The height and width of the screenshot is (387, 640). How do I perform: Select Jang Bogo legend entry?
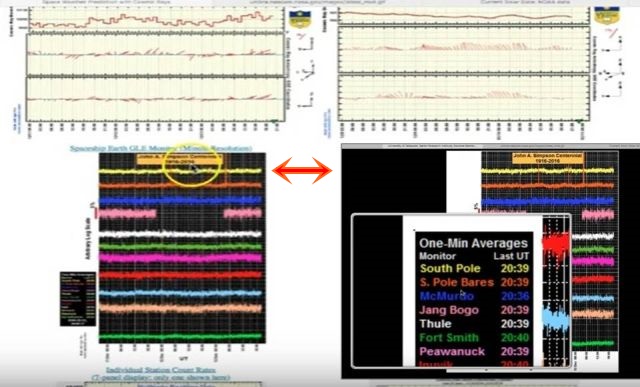click(x=449, y=310)
